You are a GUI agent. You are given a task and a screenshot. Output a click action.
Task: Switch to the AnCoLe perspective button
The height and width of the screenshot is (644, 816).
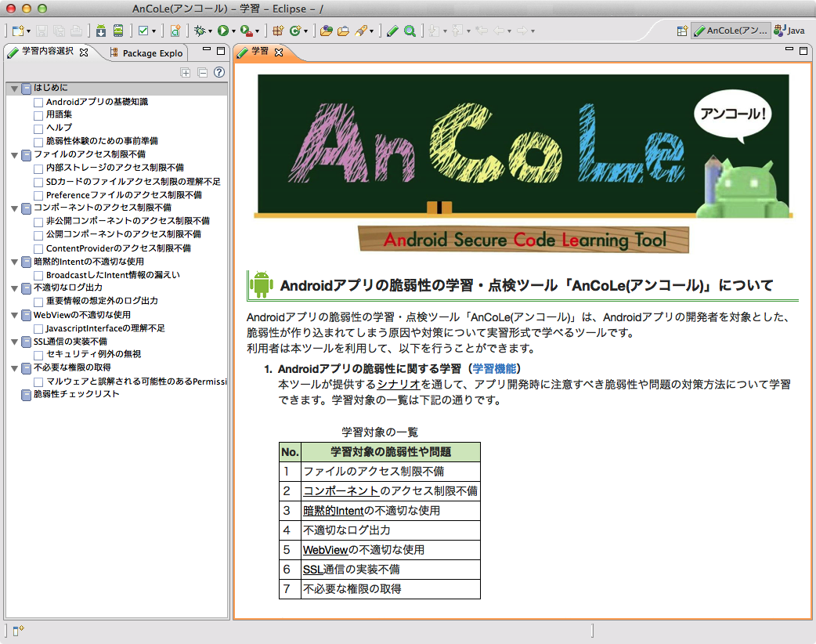[731, 31]
